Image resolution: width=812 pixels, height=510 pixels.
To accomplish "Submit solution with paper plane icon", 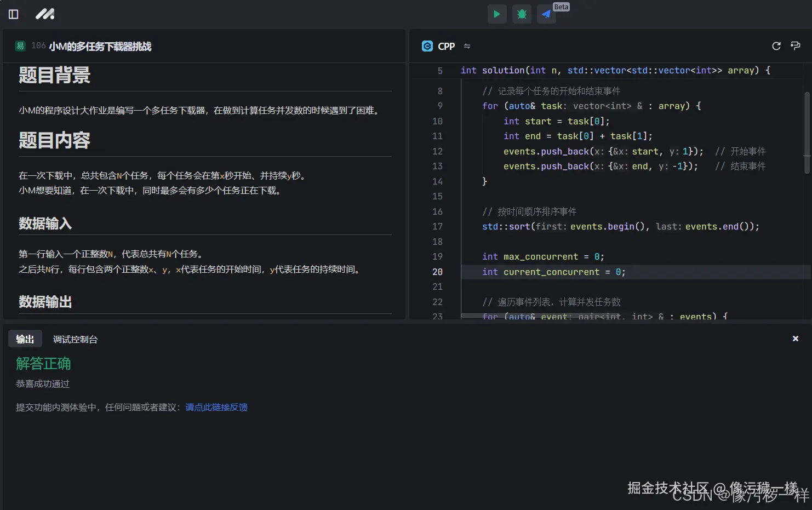I will pos(546,14).
